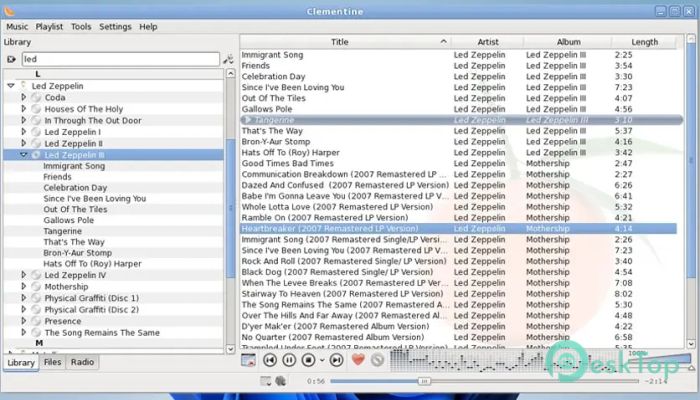Clear the library search field icon

(x=12, y=59)
